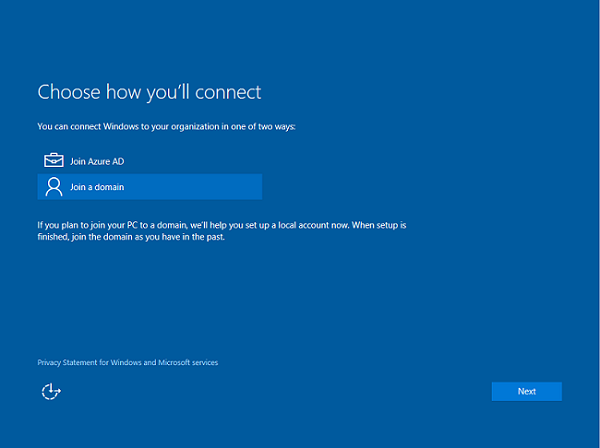This screenshot has width=600, height=448.
Task: Click the domain join description paragraph
Action: click(x=221, y=232)
